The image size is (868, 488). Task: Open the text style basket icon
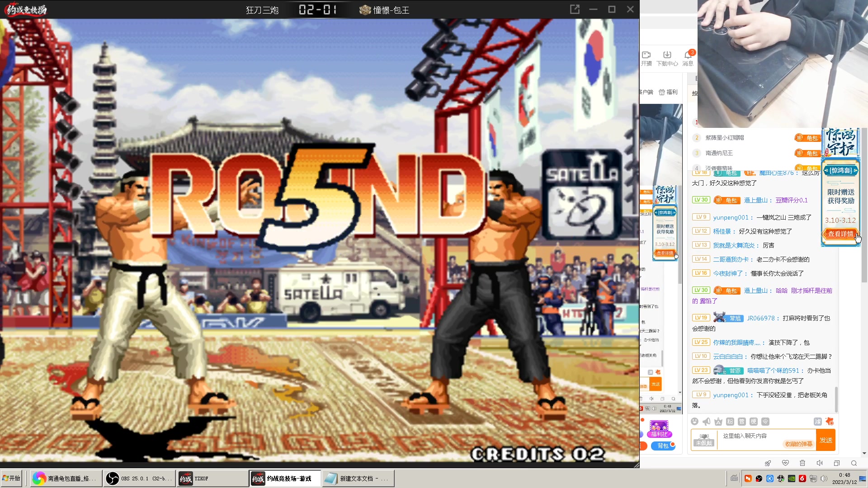[x=718, y=422]
